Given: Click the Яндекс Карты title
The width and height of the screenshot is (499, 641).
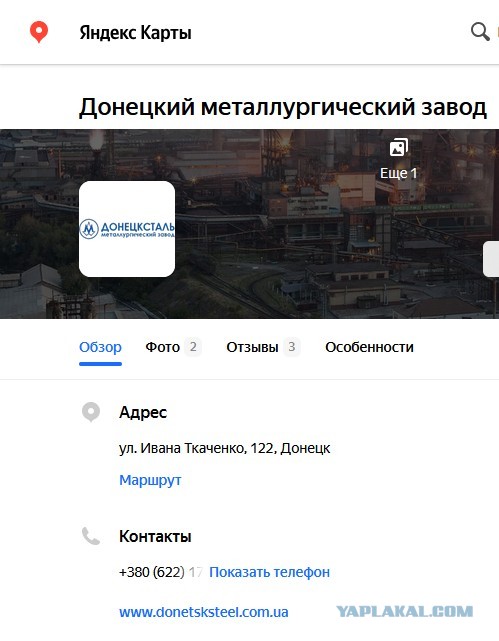Looking at the screenshot, I should coord(135,32).
